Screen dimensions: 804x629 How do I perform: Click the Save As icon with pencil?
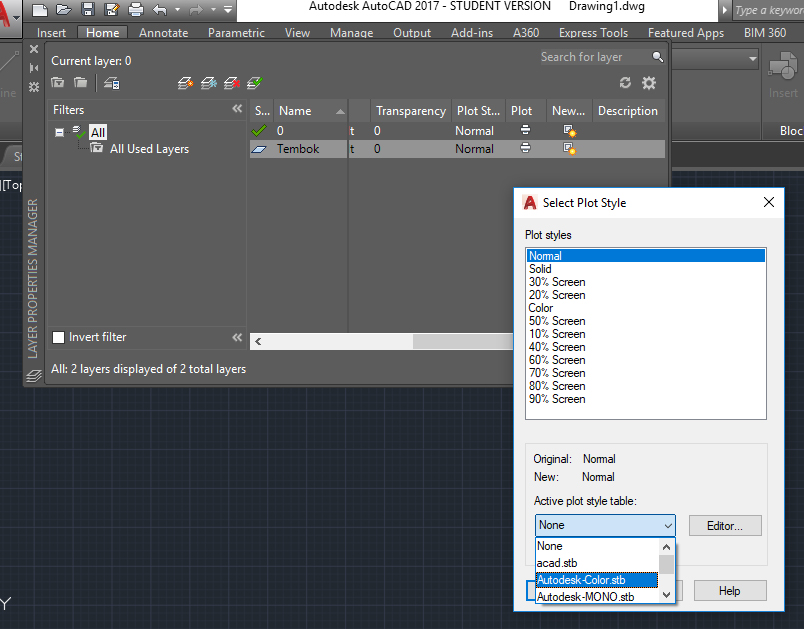pos(112,9)
